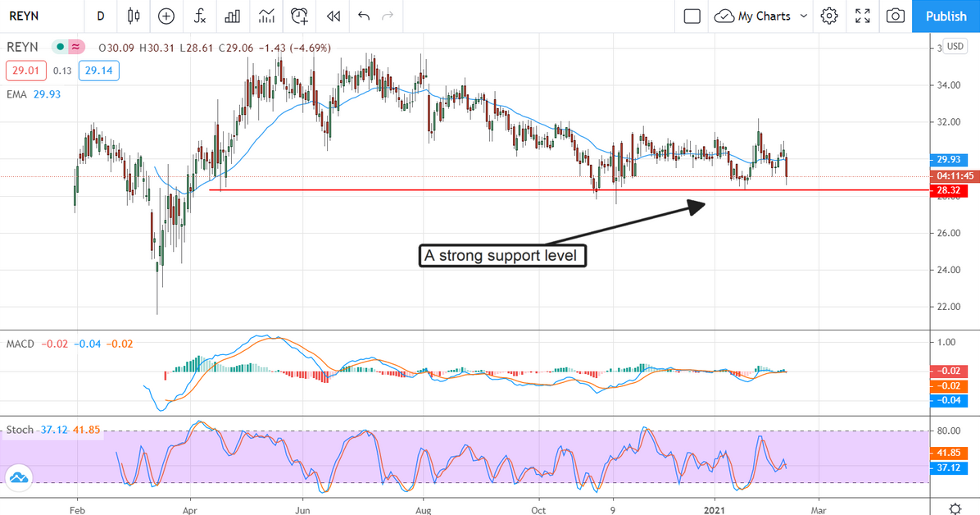980x515 pixels.
Task: Click the 41.85 Stoch value label
Action: (949, 453)
